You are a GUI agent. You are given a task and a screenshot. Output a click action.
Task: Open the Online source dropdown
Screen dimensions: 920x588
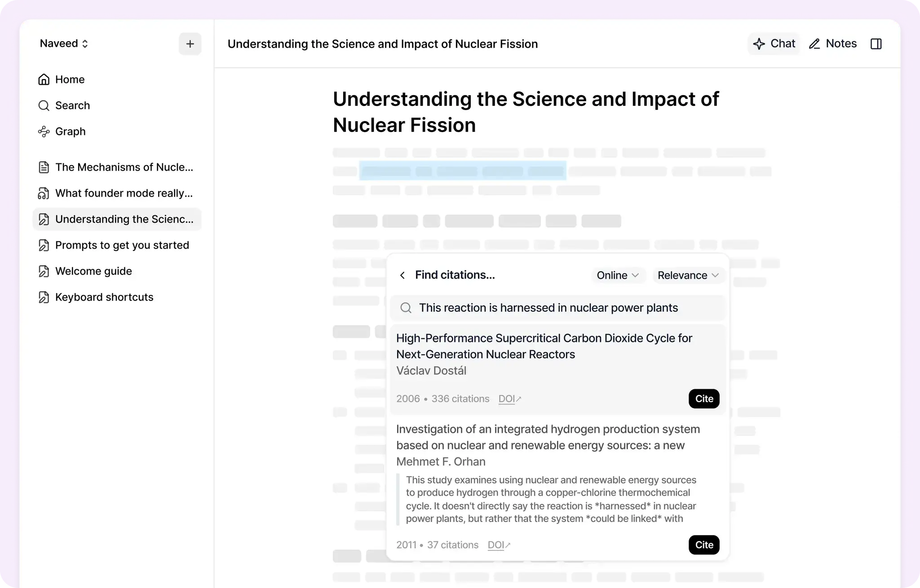point(617,275)
